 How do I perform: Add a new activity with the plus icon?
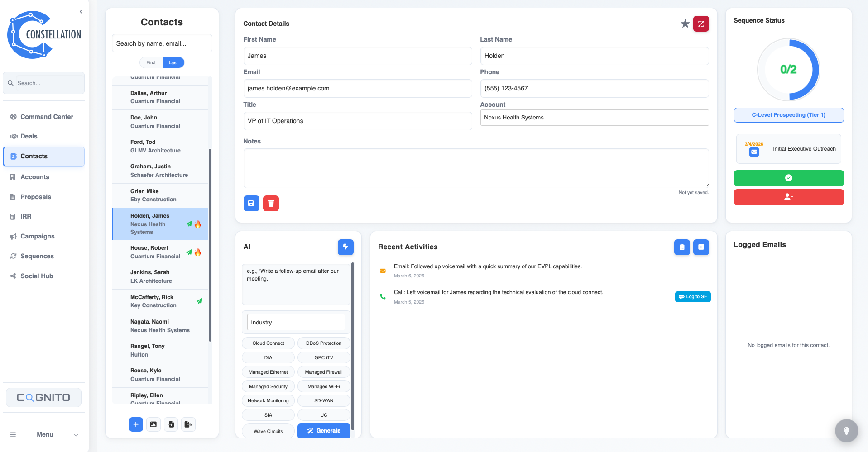coord(701,247)
